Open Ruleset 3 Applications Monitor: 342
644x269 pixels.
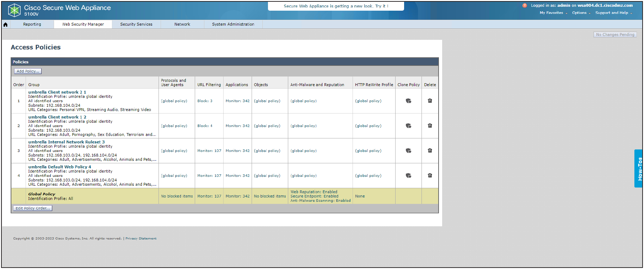coord(237,151)
